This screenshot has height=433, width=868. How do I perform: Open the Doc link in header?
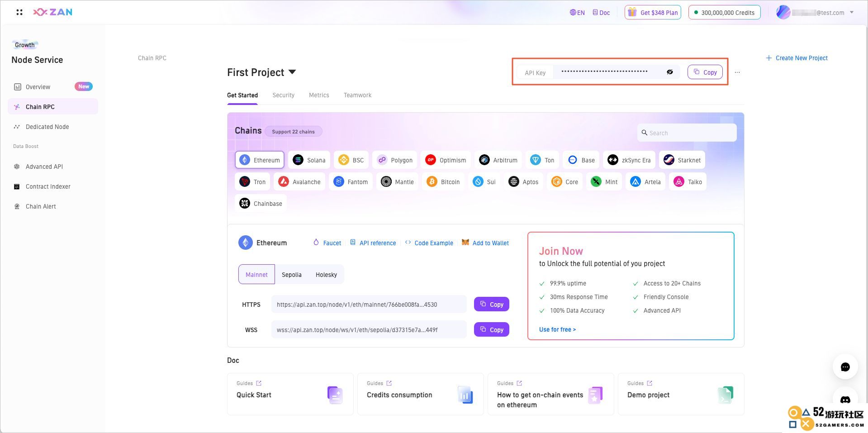tap(601, 13)
